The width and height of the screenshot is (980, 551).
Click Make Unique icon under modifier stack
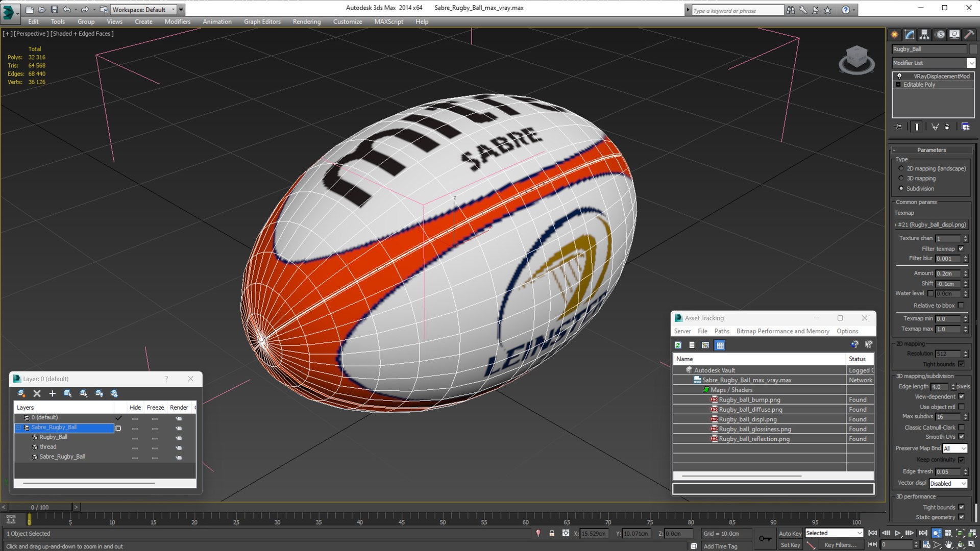[935, 127]
